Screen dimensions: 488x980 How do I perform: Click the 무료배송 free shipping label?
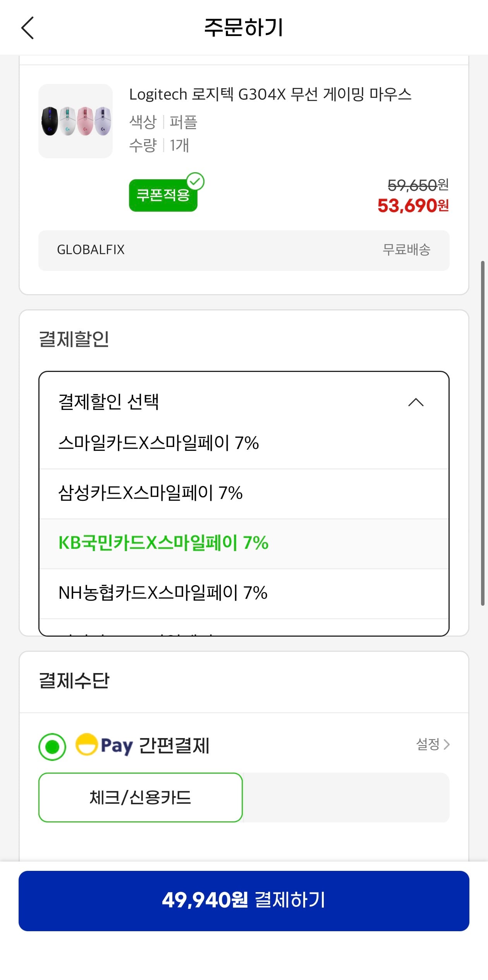pyautogui.click(x=406, y=250)
